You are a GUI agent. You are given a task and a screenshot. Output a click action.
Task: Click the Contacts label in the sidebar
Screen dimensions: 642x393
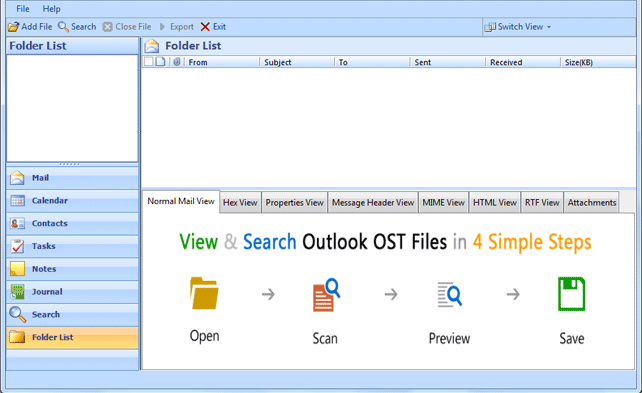point(50,223)
